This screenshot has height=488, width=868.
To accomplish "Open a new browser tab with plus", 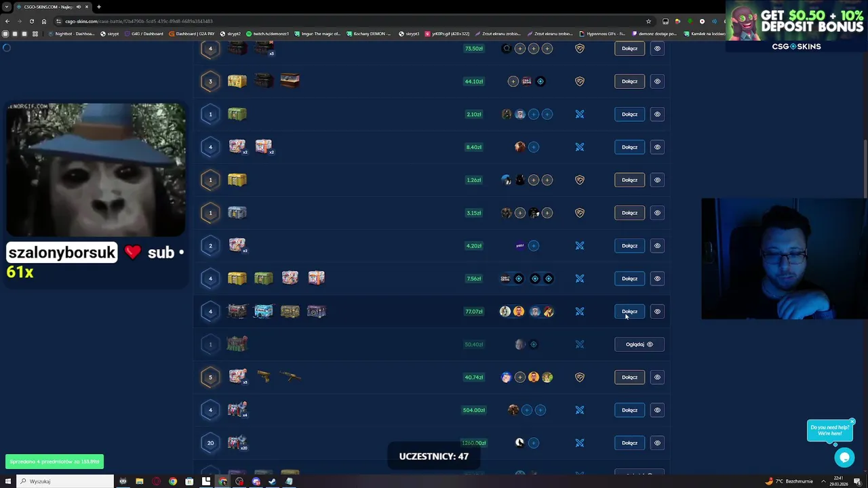I will coord(98,7).
